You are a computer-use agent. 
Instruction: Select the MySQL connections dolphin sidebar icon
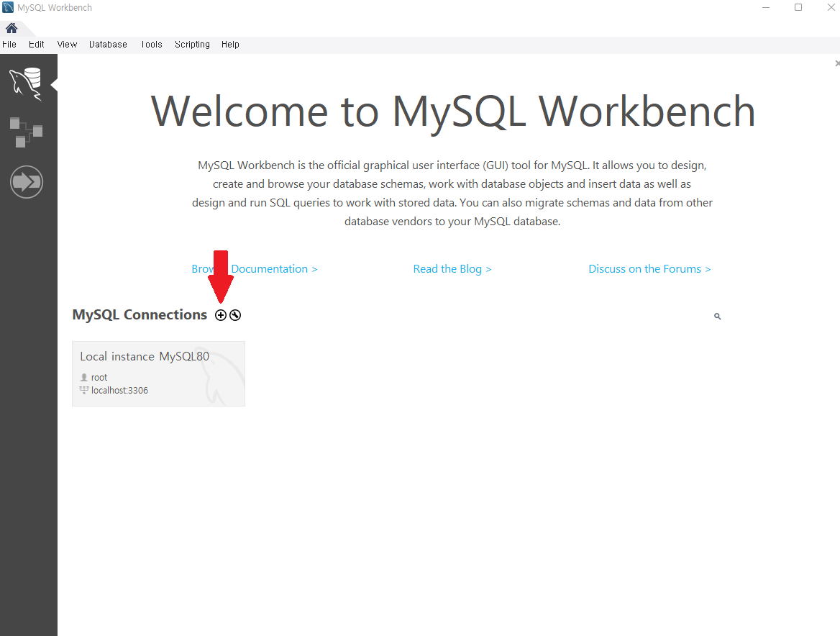(26, 84)
